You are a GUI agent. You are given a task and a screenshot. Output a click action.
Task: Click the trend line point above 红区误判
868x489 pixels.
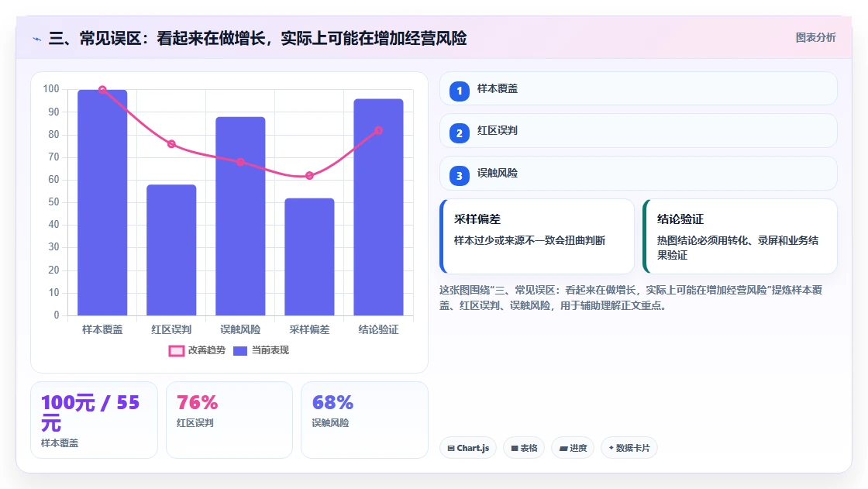(x=171, y=144)
